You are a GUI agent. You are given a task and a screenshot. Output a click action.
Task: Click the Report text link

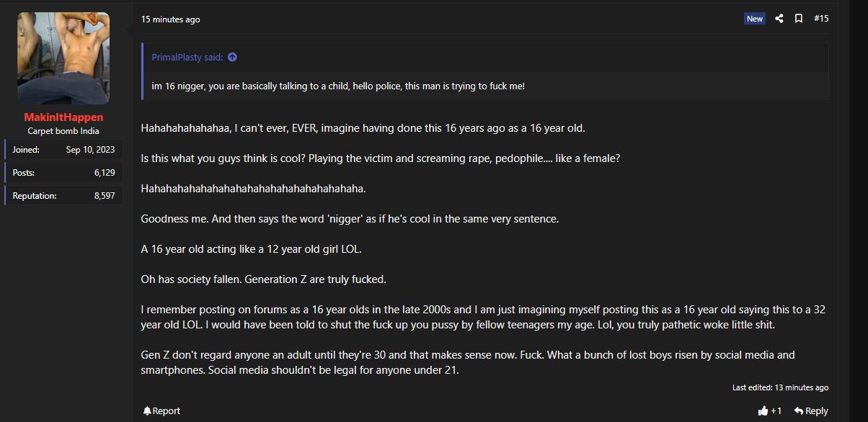click(167, 410)
